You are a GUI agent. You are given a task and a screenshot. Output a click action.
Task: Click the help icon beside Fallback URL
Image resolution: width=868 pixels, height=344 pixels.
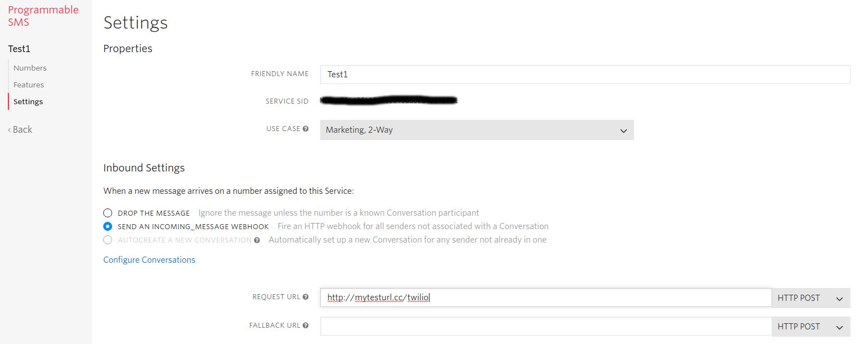[306, 326]
